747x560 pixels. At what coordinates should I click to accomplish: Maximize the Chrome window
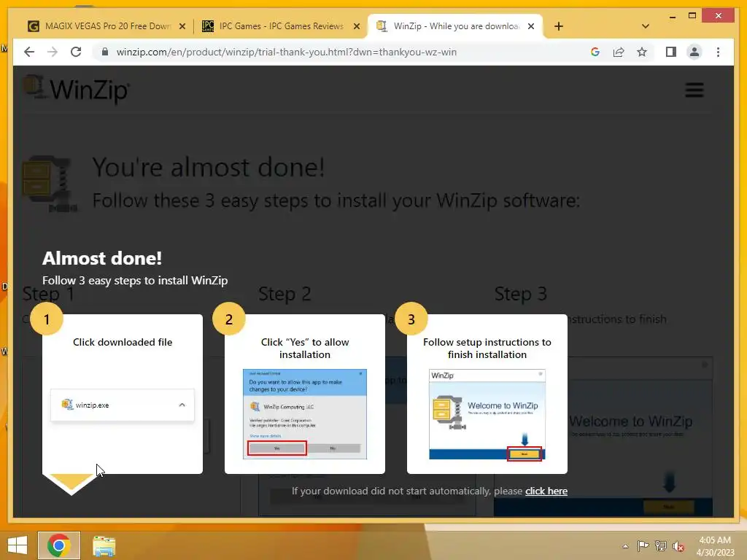pos(692,16)
